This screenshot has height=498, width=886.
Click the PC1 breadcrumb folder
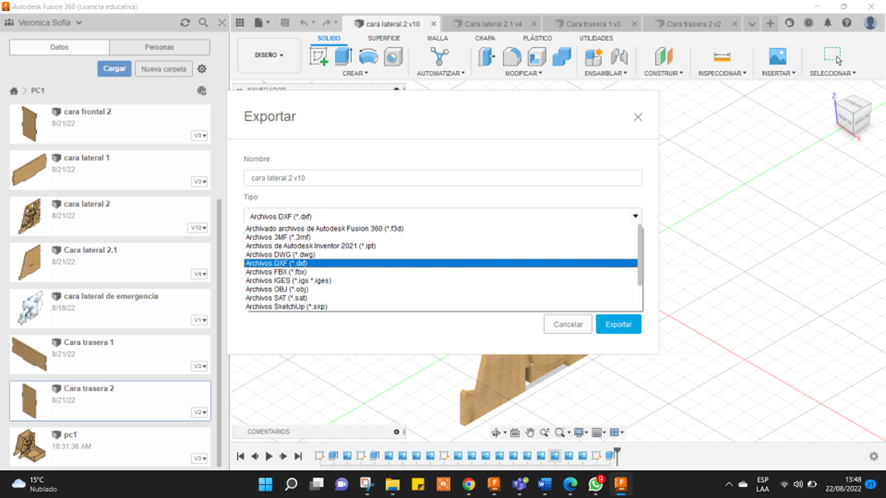point(37,90)
